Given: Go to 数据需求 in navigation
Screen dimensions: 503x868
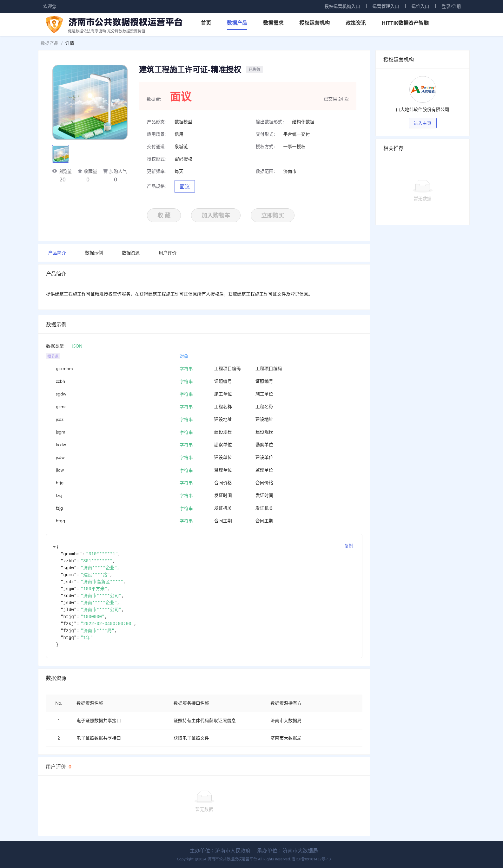Looking at the screenshot, I should point(273,23).
